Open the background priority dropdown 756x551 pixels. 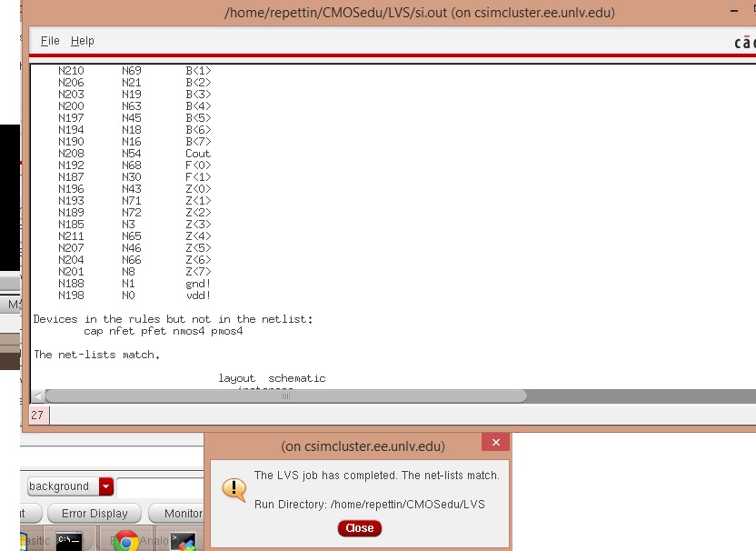(x=106, y=486)
